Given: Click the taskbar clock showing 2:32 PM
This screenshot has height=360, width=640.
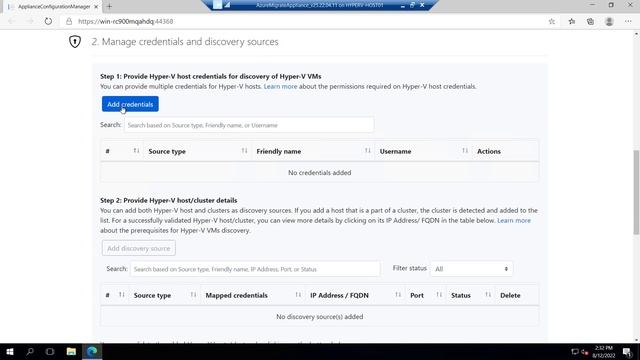Looking at the screenshot, I should pos(604,351).
